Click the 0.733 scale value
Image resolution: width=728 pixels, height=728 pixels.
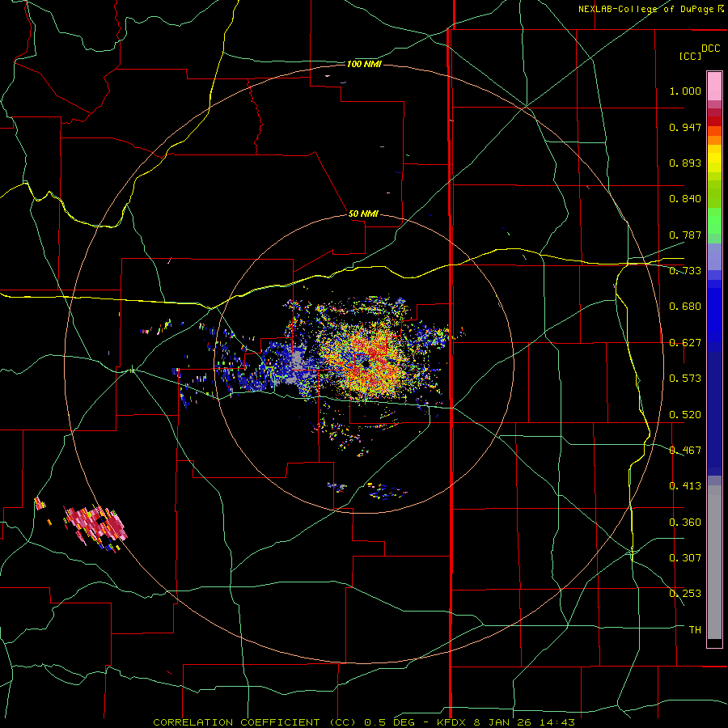tap(685, 271)
